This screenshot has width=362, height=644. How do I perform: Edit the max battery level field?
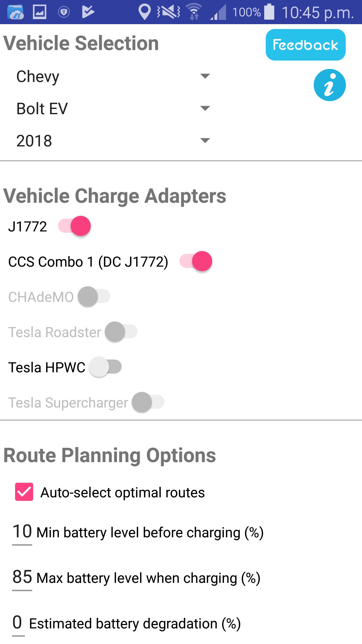(22, 577)
